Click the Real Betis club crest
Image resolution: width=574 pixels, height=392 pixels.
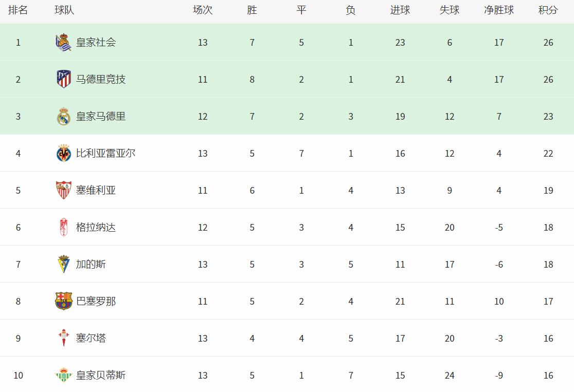click(x=64, y=376)
